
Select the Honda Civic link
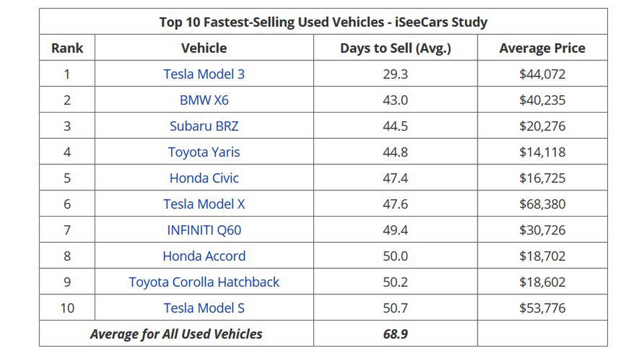[204, 178]
